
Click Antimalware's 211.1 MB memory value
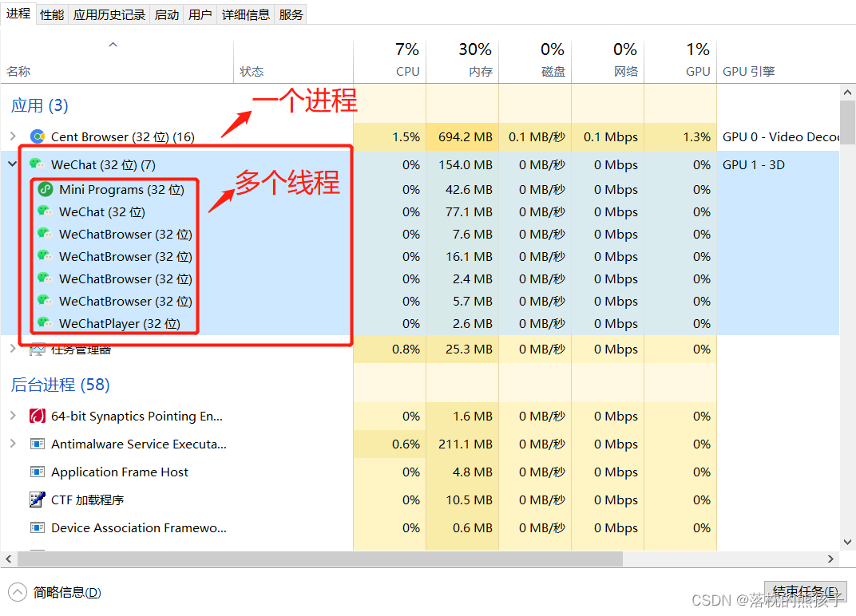(465, 444)
